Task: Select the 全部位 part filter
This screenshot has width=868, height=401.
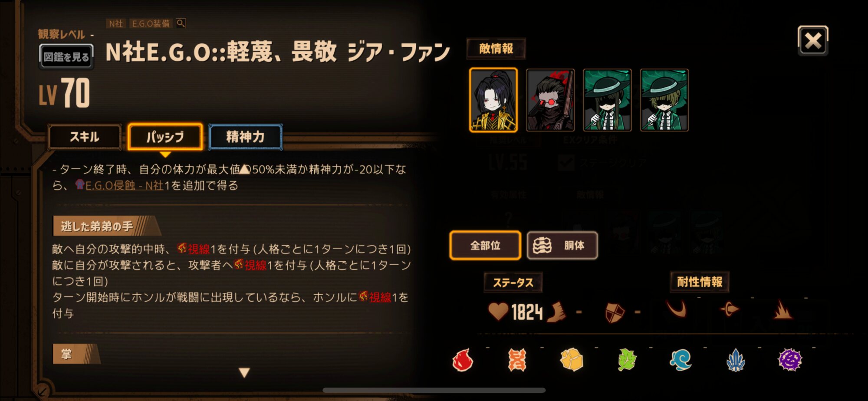Action: coord(485,246)
